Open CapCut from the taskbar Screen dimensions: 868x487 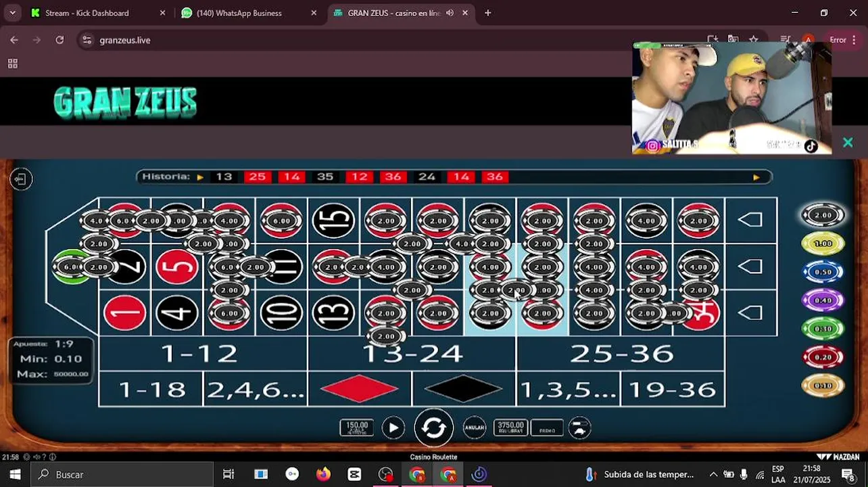(354, 474)
